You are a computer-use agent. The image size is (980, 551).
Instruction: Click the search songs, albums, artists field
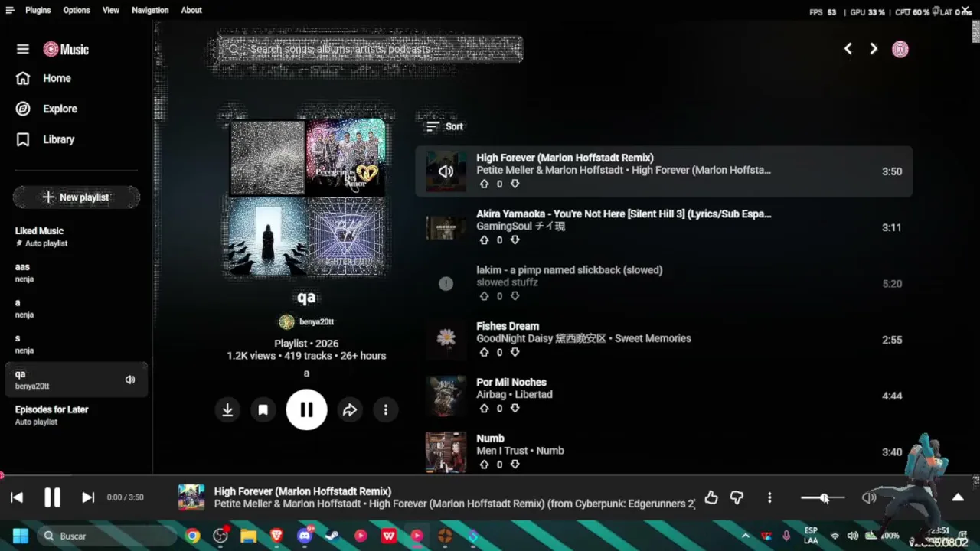point(370,49)
